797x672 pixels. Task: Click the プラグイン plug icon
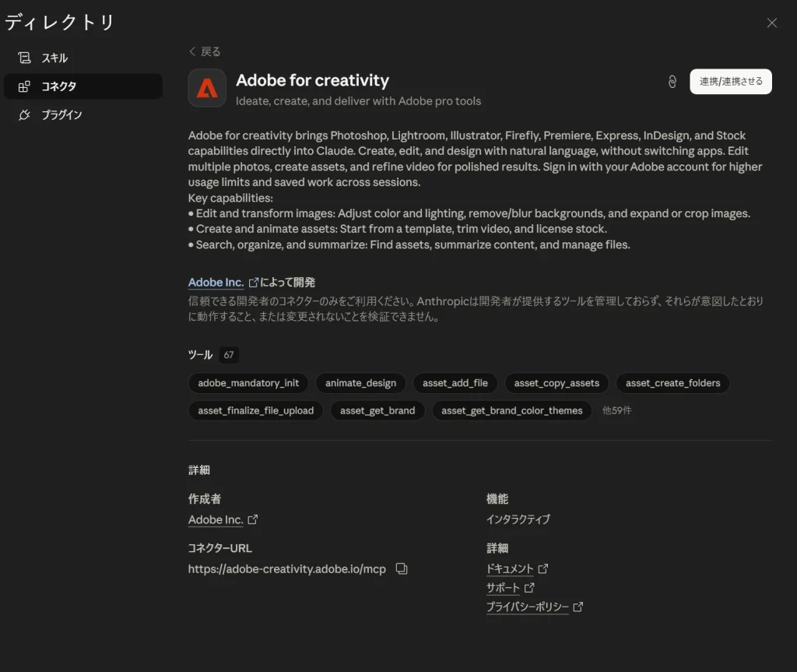pyautogui.click(x=24, y=115)
